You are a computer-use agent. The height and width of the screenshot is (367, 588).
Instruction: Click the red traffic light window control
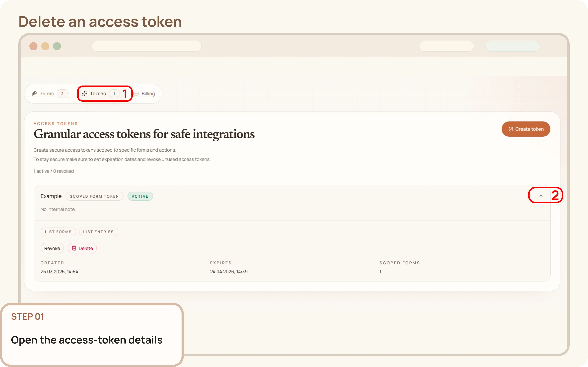pos(33,46)
